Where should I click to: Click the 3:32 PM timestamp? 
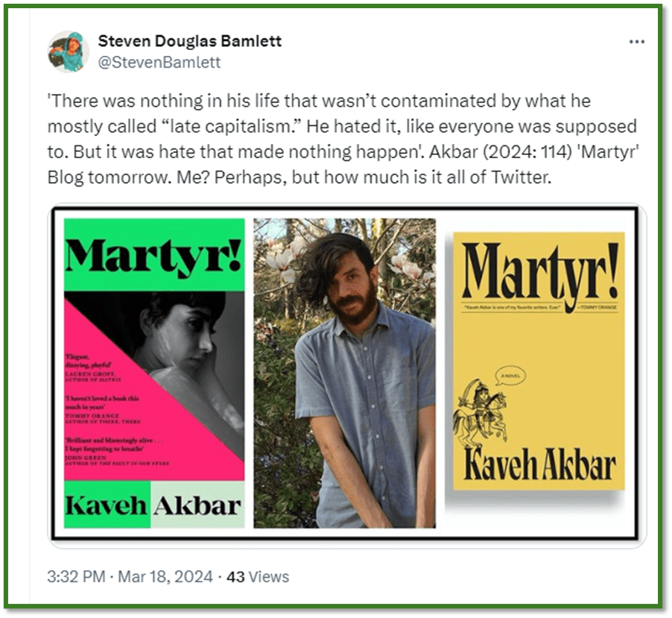click(76, 576)
